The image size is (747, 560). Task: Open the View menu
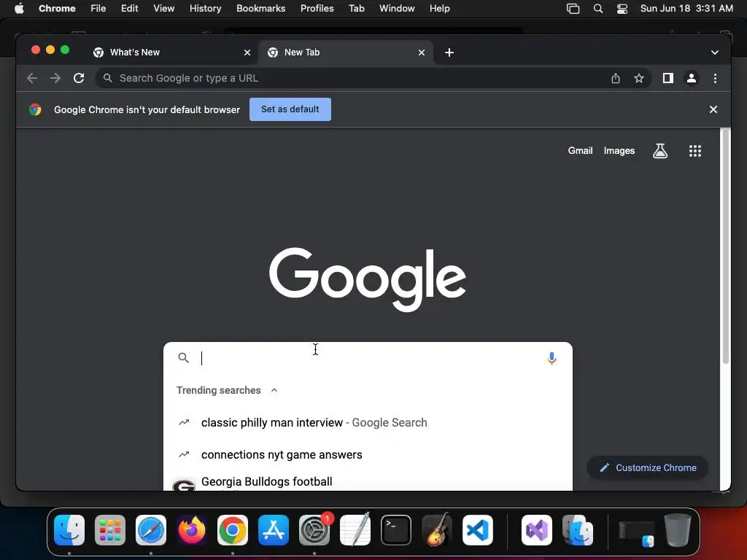coord(163,9)
